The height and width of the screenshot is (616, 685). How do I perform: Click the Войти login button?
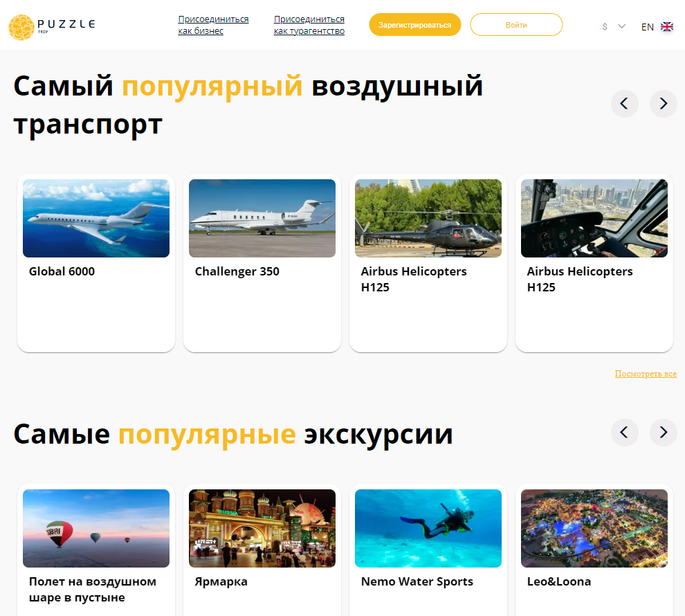516,25
